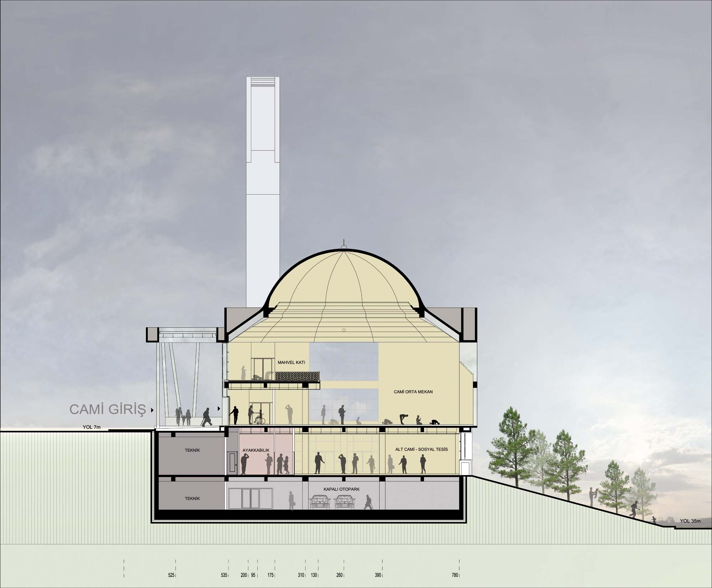Click the arrow beside CAMİ GİRİŞ text
The width and height of the screenshot is (712, 588).
click(x=152, y=410)
